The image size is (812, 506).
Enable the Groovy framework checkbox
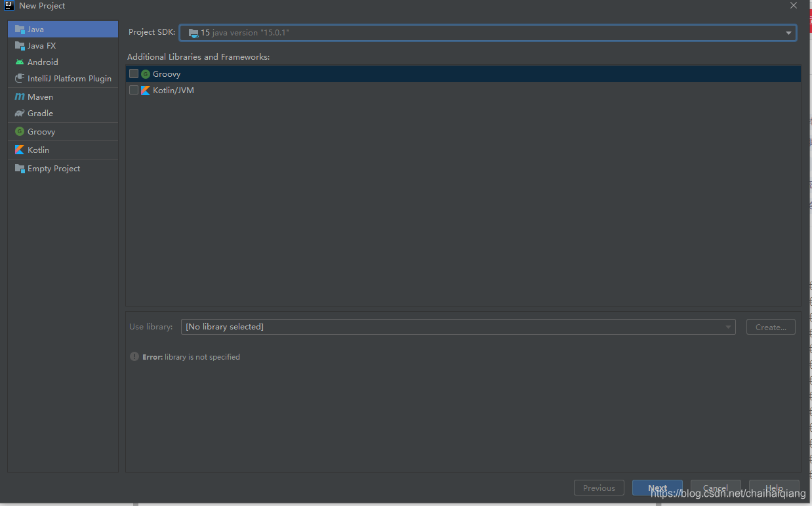tap(134, 74)
